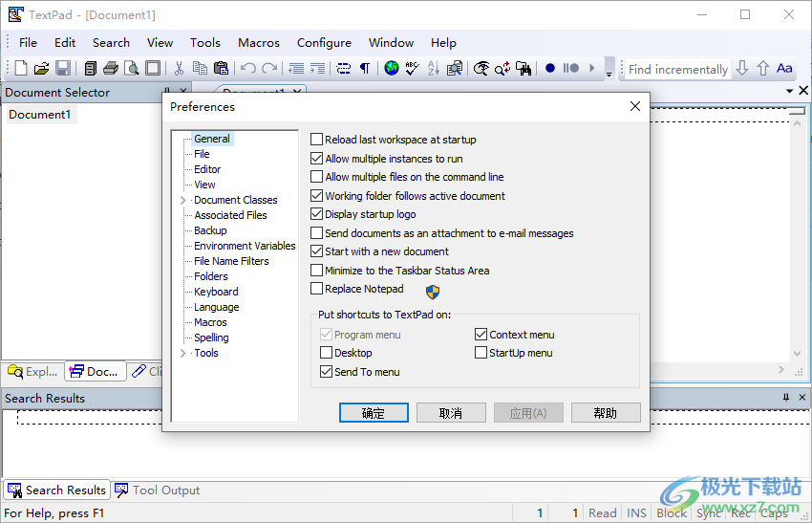Click the Redo arrow icon
The width and height of the screenshot is (812, 523).
click(269, 68)
